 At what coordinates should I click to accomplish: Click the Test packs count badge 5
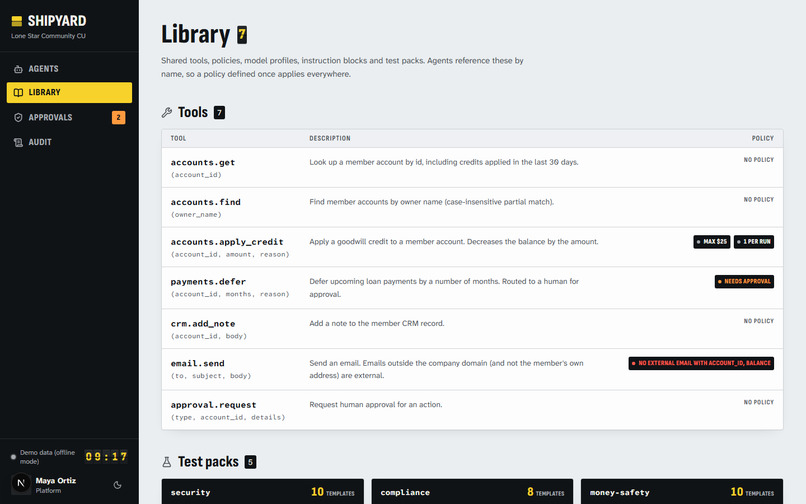click(x=250, y=462)
